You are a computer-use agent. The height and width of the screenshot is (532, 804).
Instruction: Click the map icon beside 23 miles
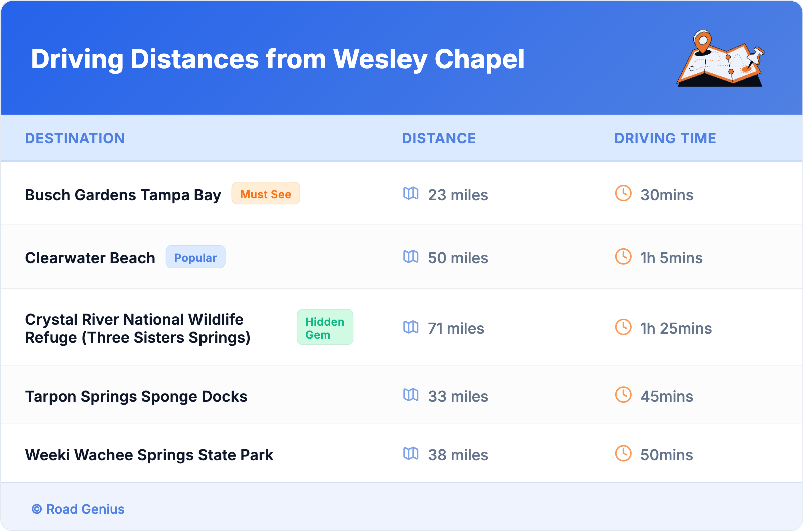[411, 193]
